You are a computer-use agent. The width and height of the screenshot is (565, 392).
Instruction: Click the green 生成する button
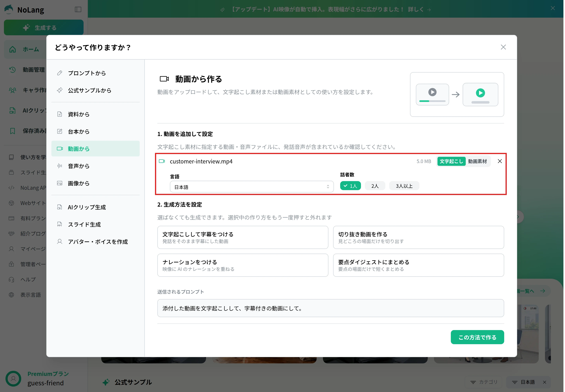(x=44, y=27)
